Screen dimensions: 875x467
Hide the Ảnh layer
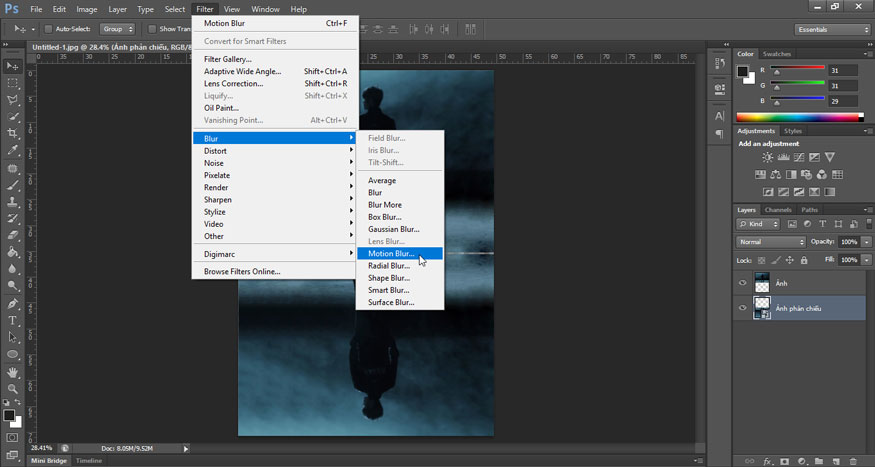pyautogui.click(x=742, y=283)
